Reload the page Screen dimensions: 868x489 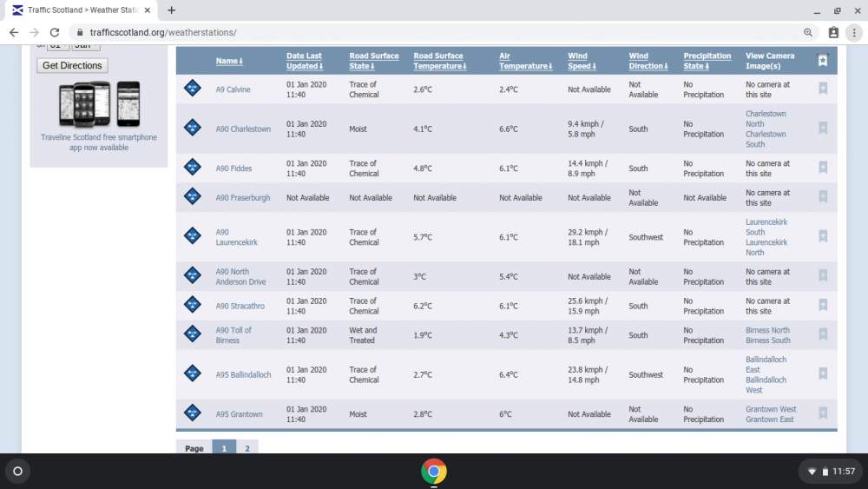tap(54, 32)
